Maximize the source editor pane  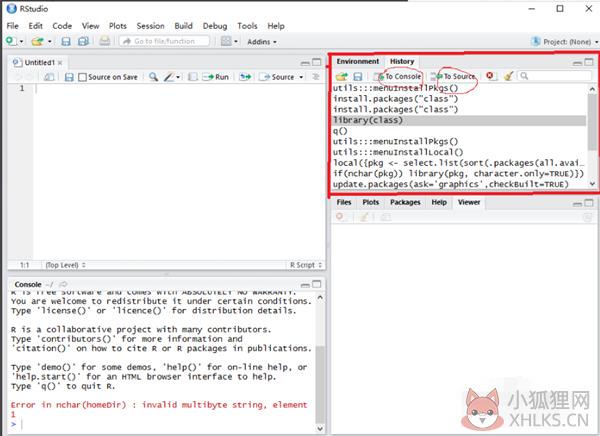317,62
